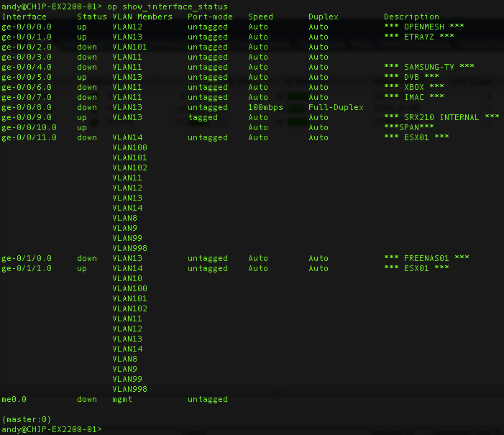The width and height of the screenshot is (504, 435).
Task: Click the "*** SRX210 INTERNAL ***" description
Action: [441, 117]
